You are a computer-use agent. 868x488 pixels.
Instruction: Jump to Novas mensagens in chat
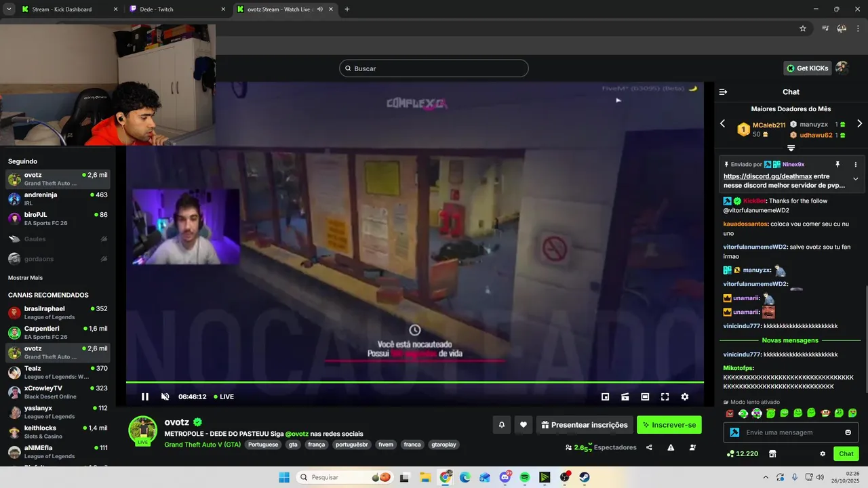pyautogui.click(x=790, y=340)
